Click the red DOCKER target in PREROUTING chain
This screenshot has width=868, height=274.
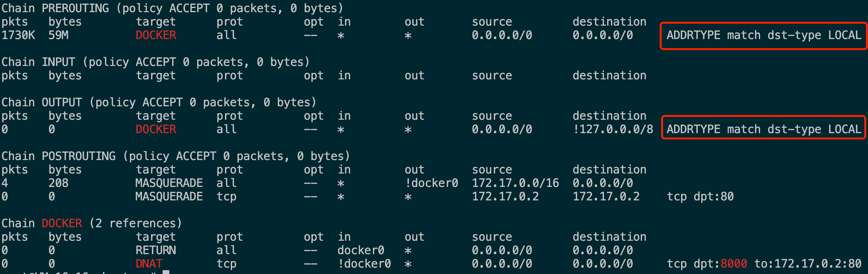[156, 35]
